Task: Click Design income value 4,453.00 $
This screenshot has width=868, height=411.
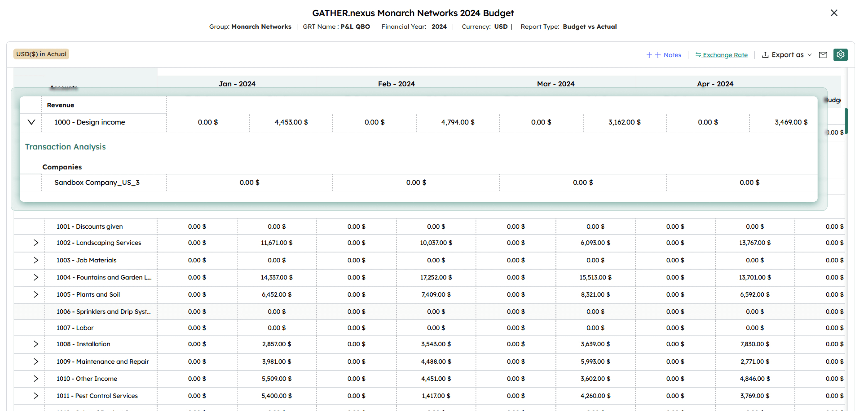Action: (x=291, y=122)
